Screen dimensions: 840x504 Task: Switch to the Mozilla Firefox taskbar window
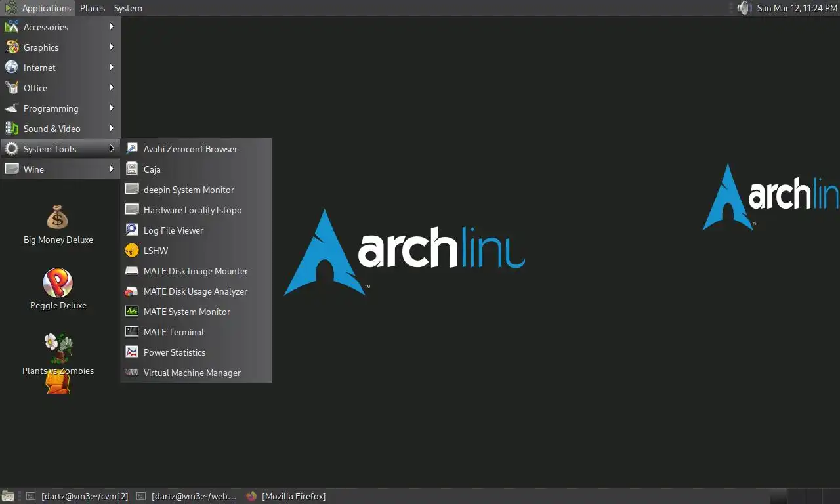pos(286,496)
